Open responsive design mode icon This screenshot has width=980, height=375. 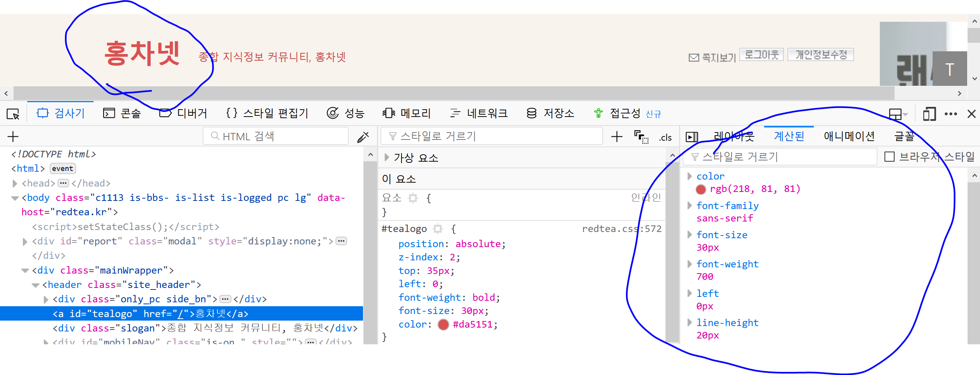[929, 114]
